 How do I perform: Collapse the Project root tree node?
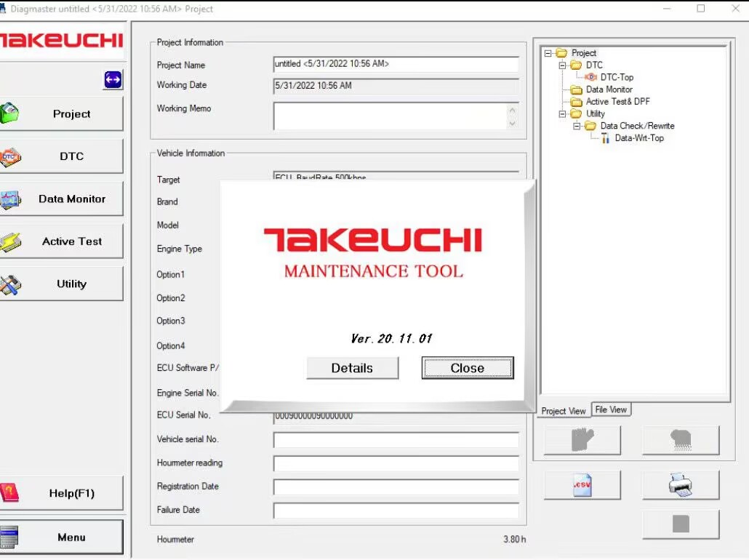[x=548, y=53]
